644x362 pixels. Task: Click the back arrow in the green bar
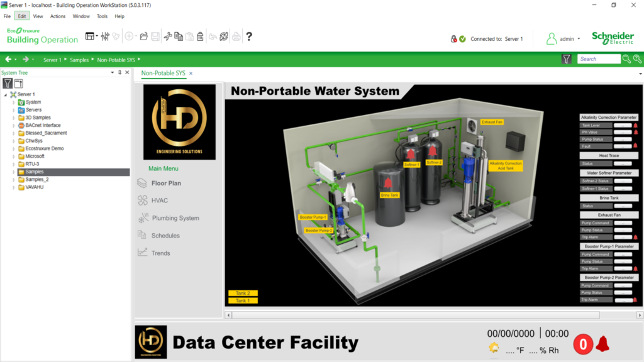click(x=9, y=59)
